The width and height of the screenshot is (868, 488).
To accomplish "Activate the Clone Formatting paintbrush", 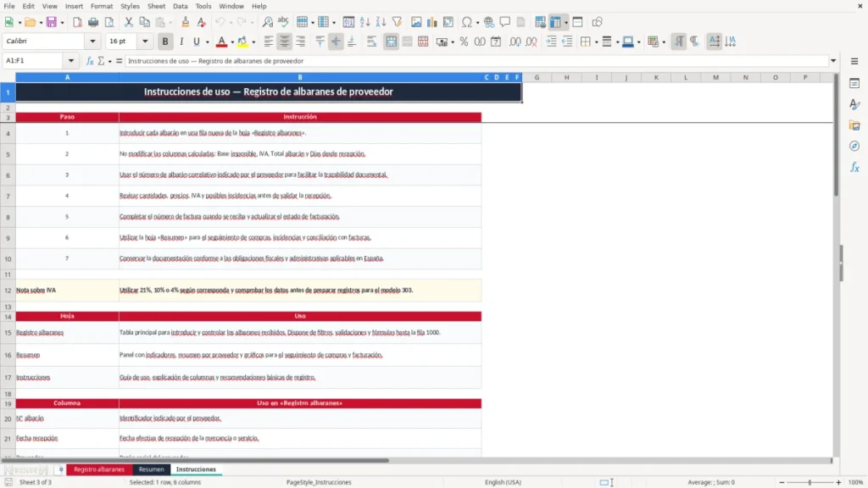I will pyautogui.click(x=186, y=22).
